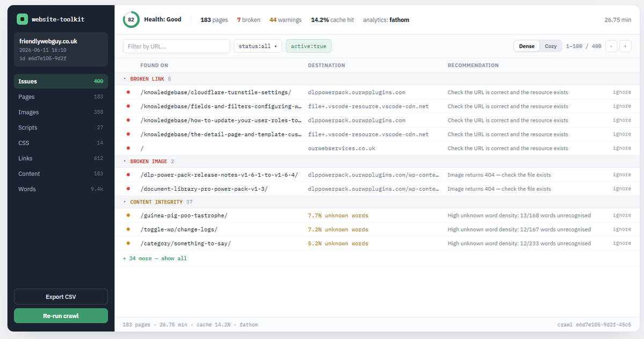The width and height of the screenshot is (644, 339).
Task: Click the RECOMMENDATION column header
Action: pyautogui.click(x=473, y=66)
